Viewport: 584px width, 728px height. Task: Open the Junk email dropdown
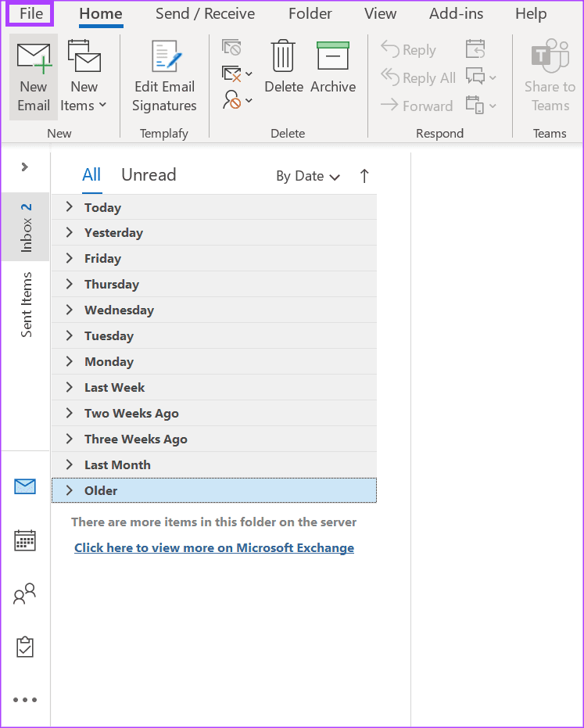(x=237, y=100)
